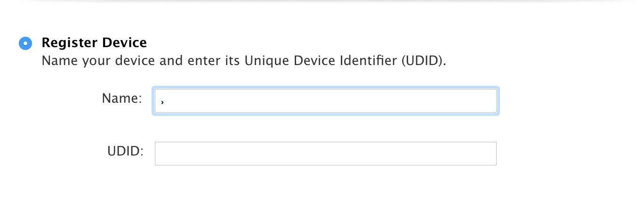Click inside the UDID text box
Image resolution: width=644 pixels, height=213 pixels.
(325, 154)
